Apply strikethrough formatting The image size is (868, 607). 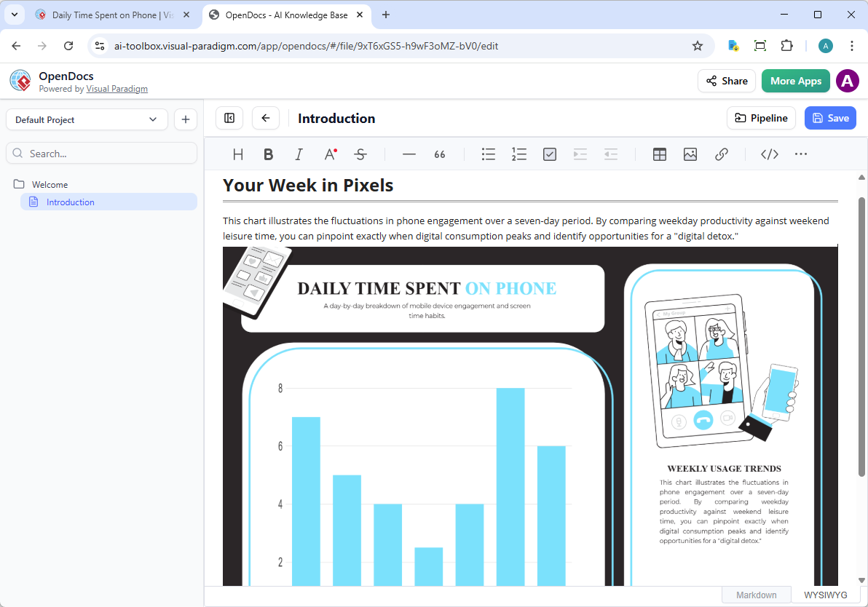(360, 154)
